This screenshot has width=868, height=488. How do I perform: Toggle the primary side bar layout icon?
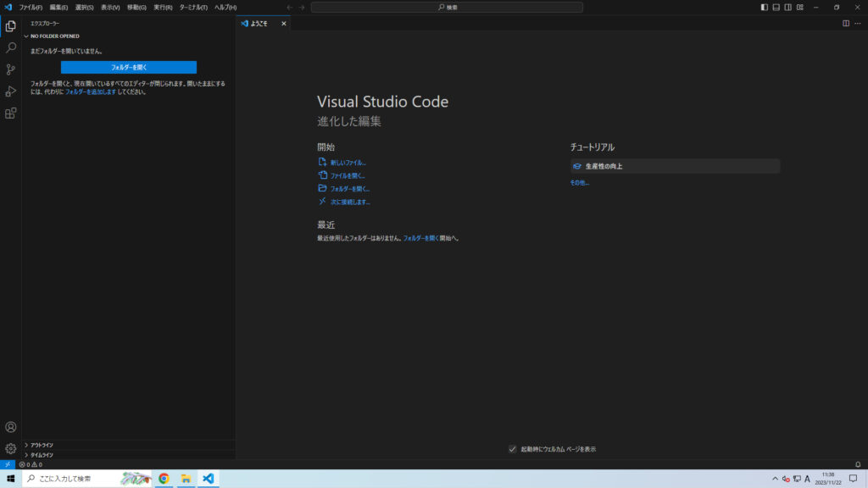pos(764,7)
